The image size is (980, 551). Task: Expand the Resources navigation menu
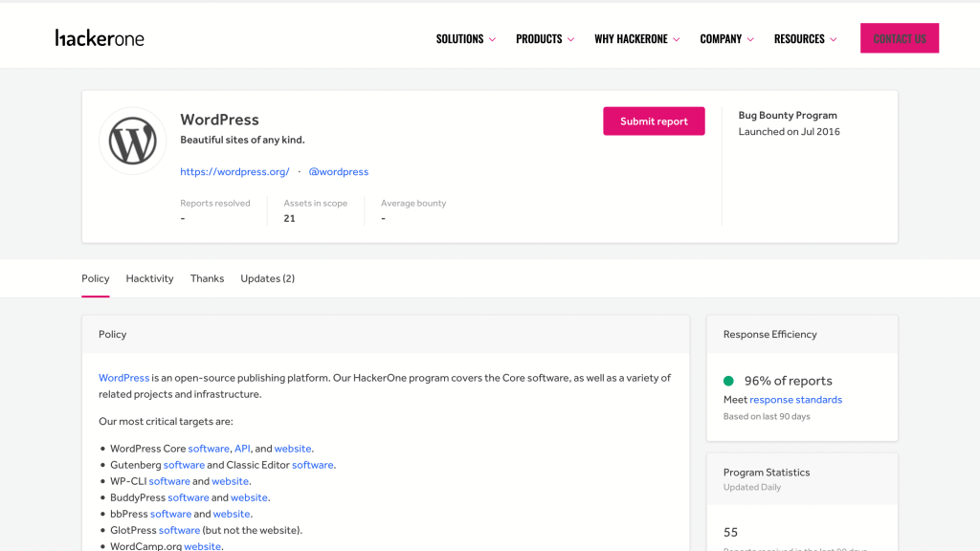coord(805,39)
